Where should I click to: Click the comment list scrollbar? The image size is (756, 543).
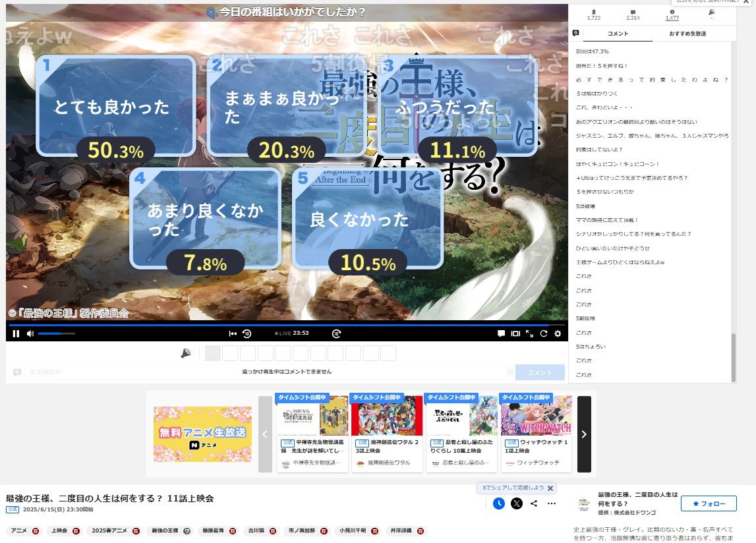[734, 357]
